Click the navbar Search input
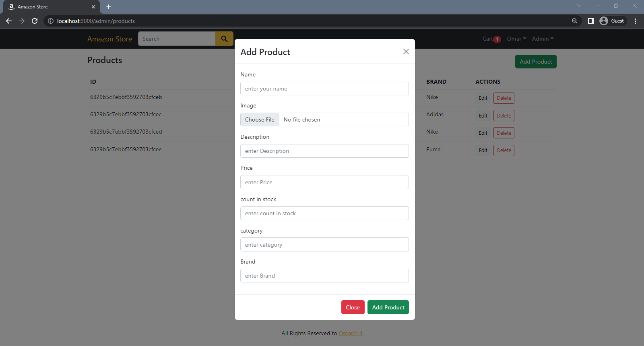 coord(177,39)
